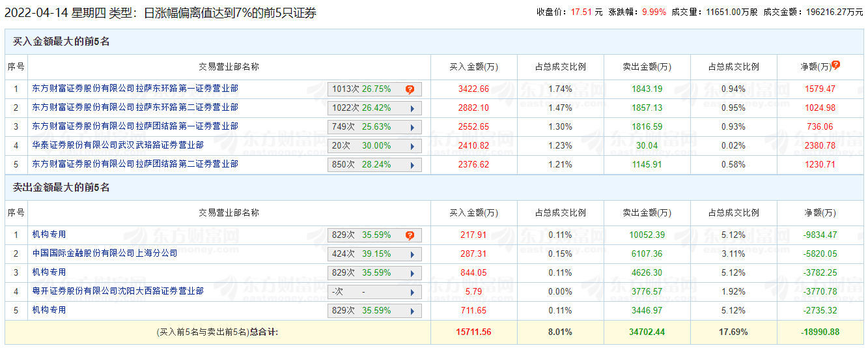This screenshot has width=868, height=348.
Task: Click question icon in top 机构专用 829次 box
Action: pos(410,235)
